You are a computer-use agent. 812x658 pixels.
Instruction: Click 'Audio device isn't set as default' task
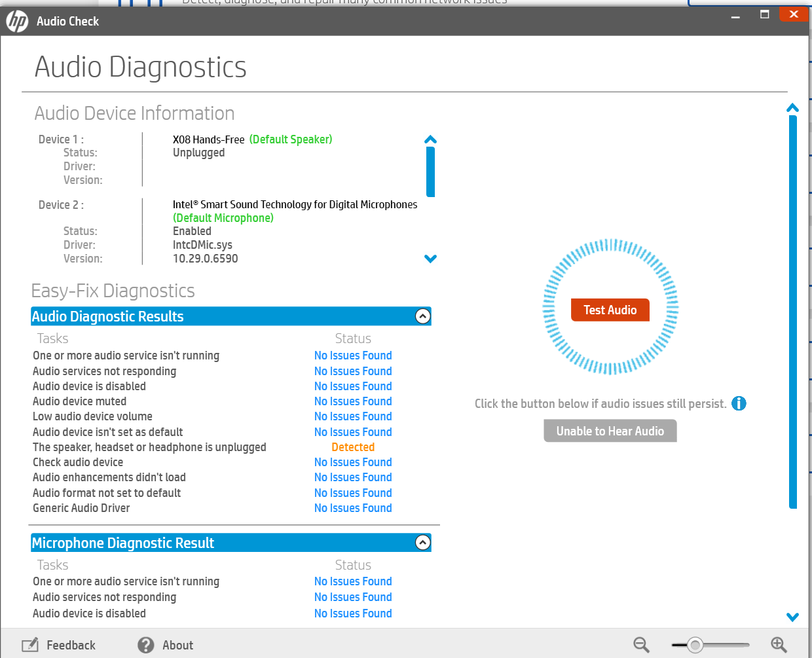coord(108,432)
